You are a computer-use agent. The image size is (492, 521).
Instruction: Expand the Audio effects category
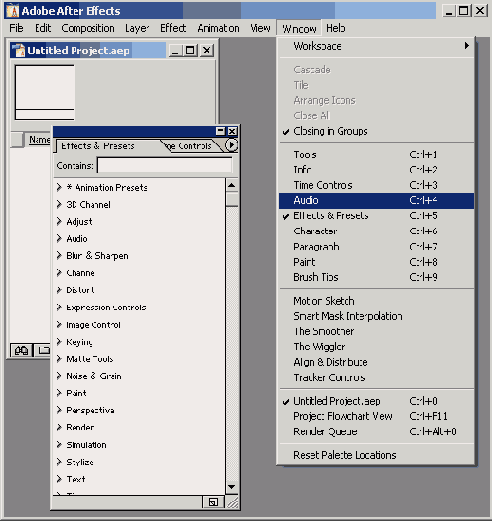pos(59,238)
